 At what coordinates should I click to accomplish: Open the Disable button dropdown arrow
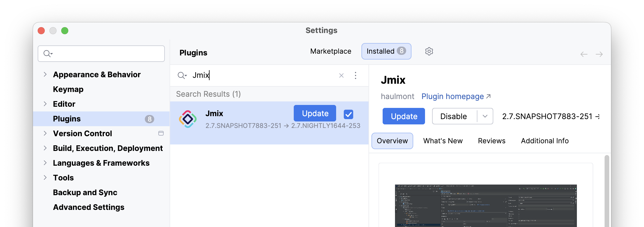(x=485, y=116)
